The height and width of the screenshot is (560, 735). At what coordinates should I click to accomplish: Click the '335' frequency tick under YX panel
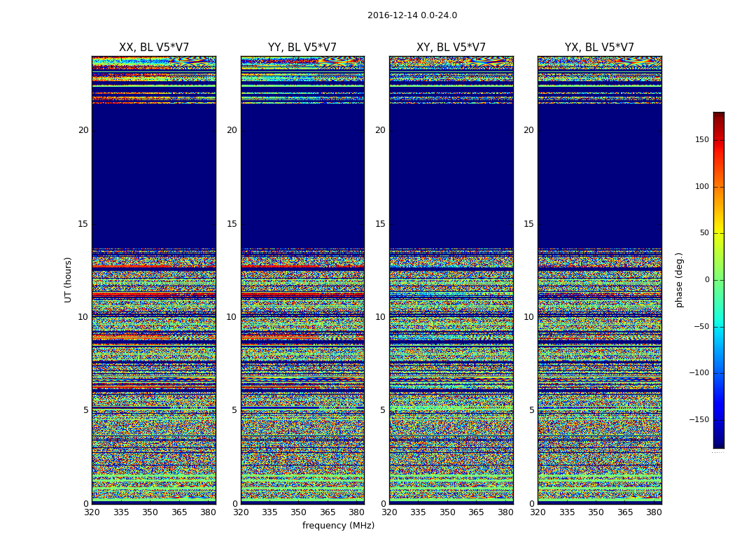click(567, 512)
